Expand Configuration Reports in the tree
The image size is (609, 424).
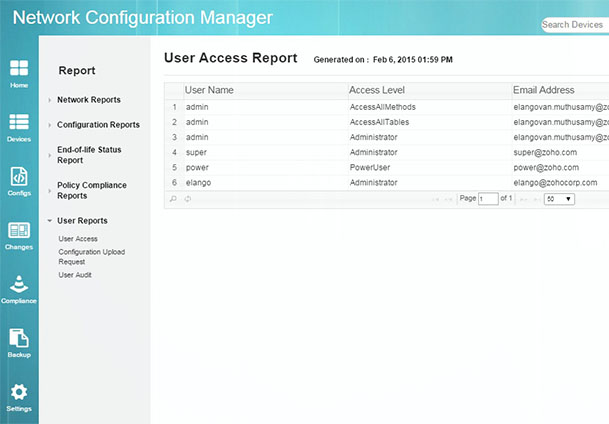pos(98,125)
